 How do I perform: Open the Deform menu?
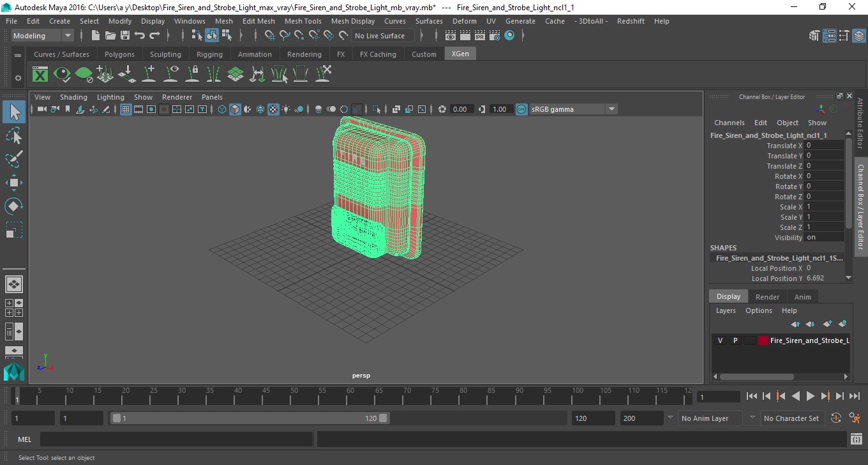click(464, 21)
